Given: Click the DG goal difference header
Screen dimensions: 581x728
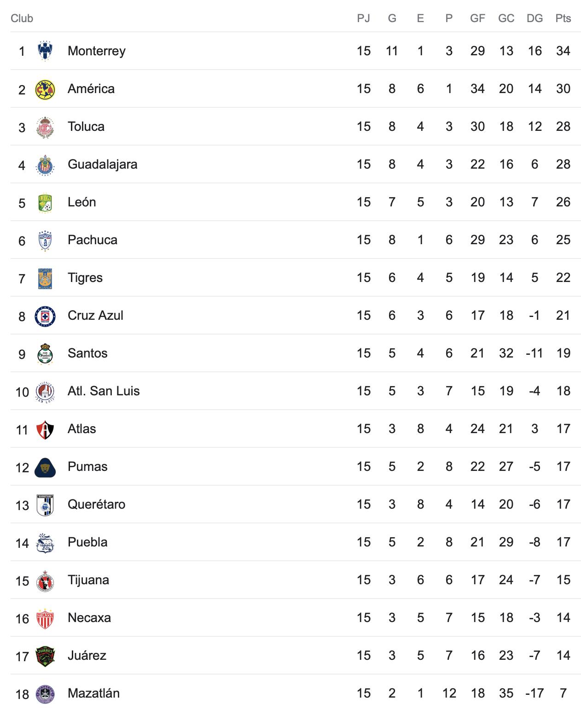Looking at the screenshot, I should pos(535,18).
